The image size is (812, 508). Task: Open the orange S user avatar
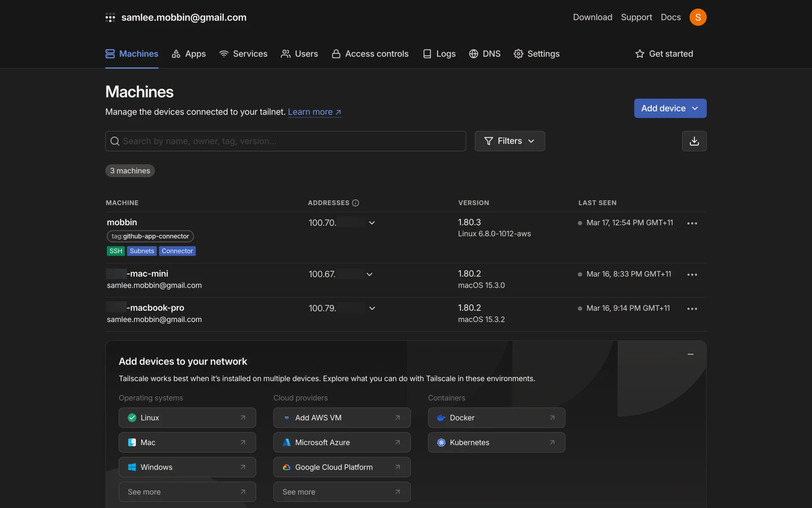point(698,17)
